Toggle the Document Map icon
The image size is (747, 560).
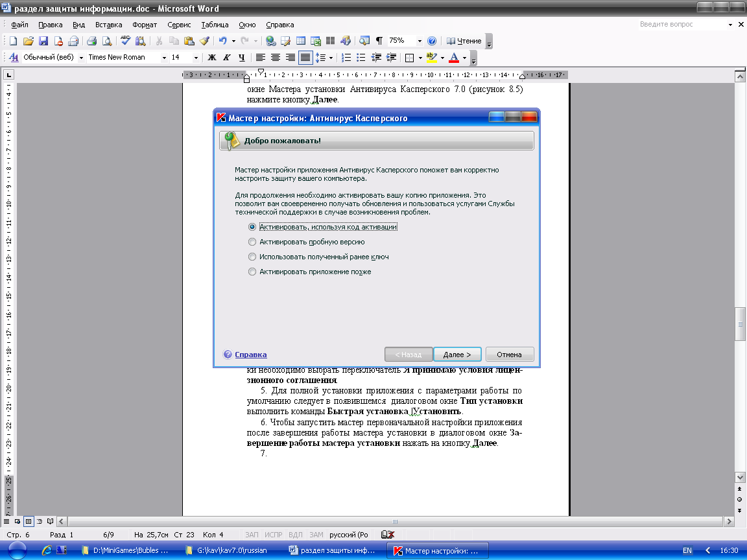pyautogui.click(x=364, y=41)
